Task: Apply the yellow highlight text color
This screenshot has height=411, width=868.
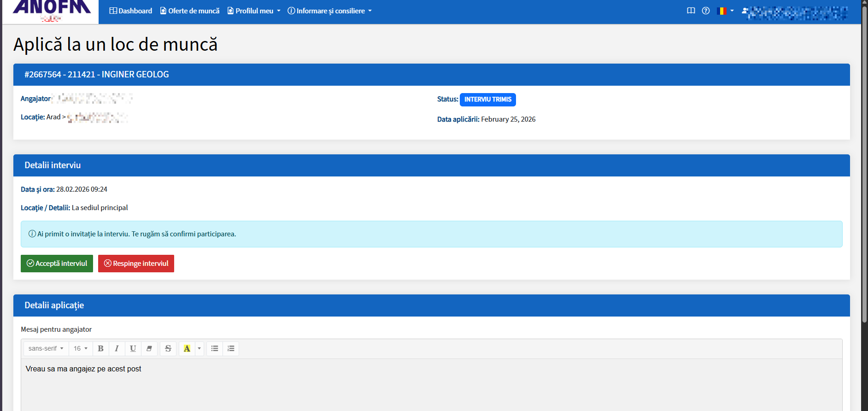Action: pos(187,349)
